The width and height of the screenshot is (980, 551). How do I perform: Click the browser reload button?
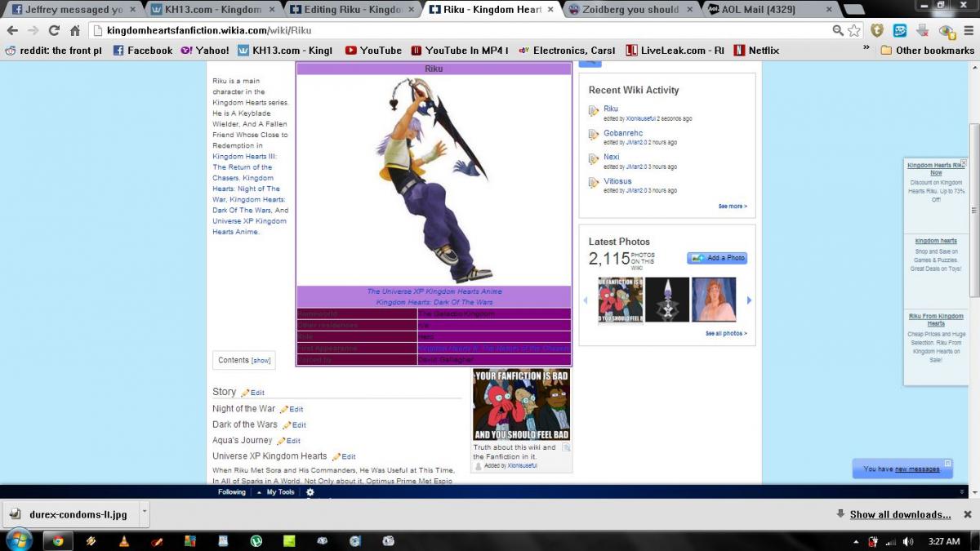click(x=54, y=30)
